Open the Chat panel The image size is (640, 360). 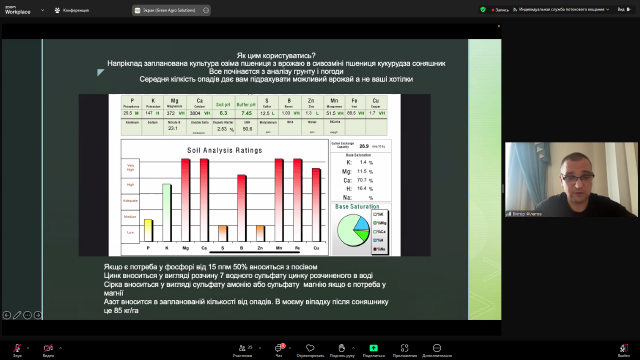click(279, 350)
